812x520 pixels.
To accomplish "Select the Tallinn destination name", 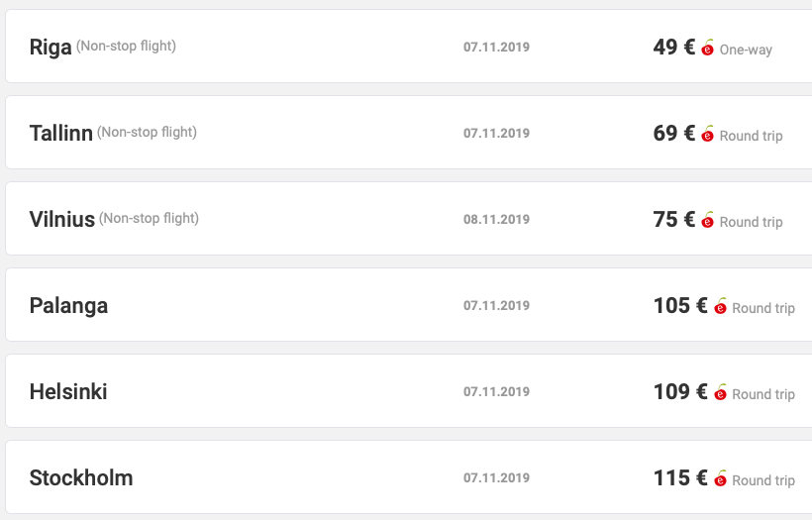I will [61, 133].
